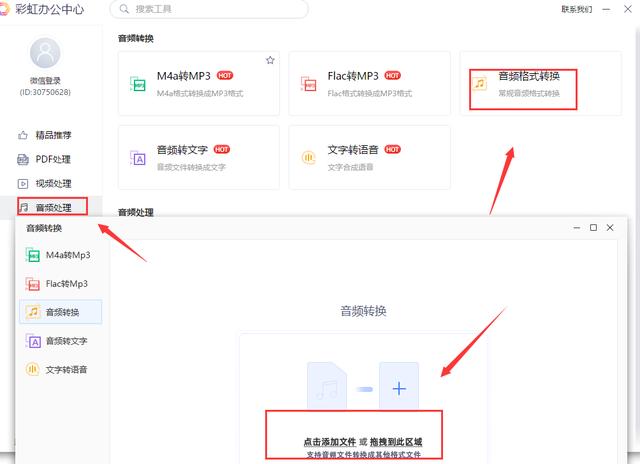Close the 彩虹办公中心 main window
This screenshot has width=640, height=464.
628,9
